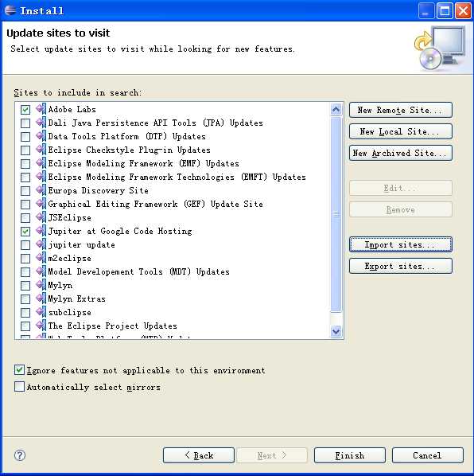Click Import sites button
Screen dimensions: 474x476
click(401, 244)
